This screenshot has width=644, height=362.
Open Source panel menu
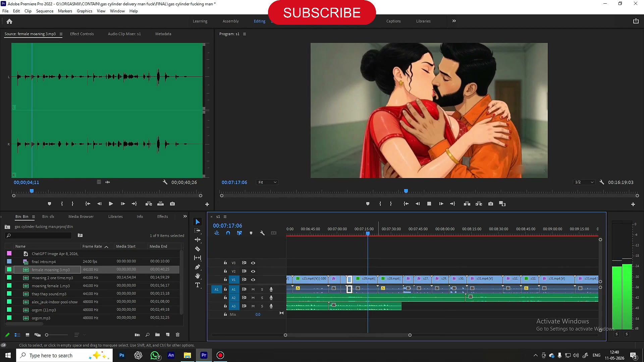(x=61, y=34)
